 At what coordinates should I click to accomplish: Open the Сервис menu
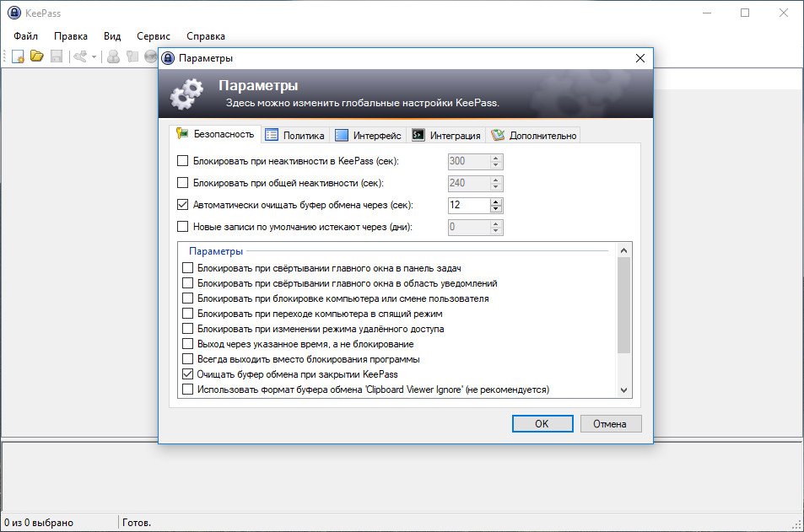pyautogui.click(x=154, y=36)
